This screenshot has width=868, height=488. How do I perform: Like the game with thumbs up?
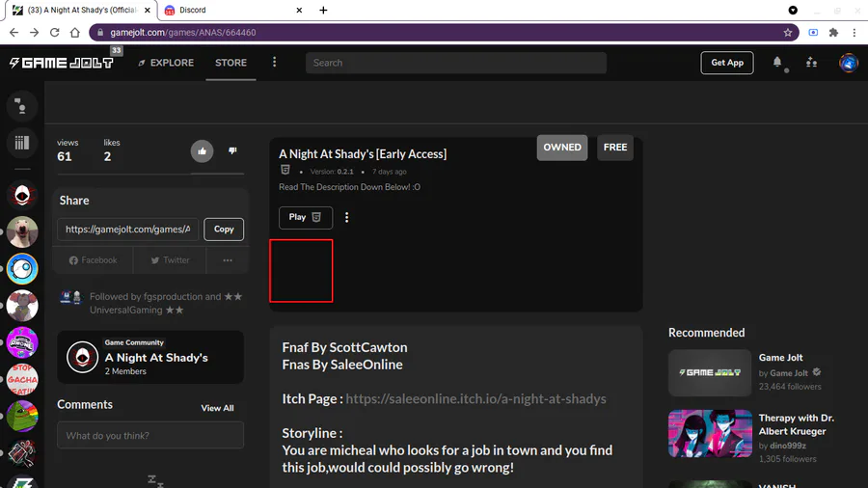tap(203, 151)
